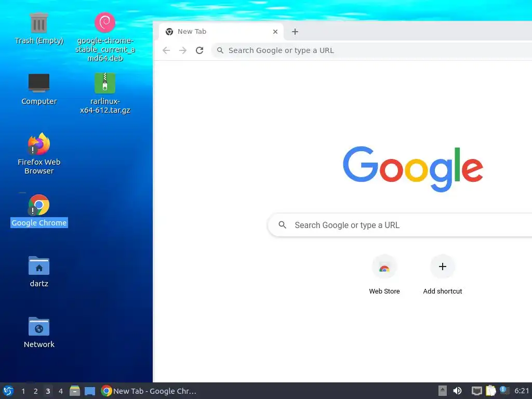
Task: Select the google-chrome-stable deb file icon
Action: click(x=105, y=37)
